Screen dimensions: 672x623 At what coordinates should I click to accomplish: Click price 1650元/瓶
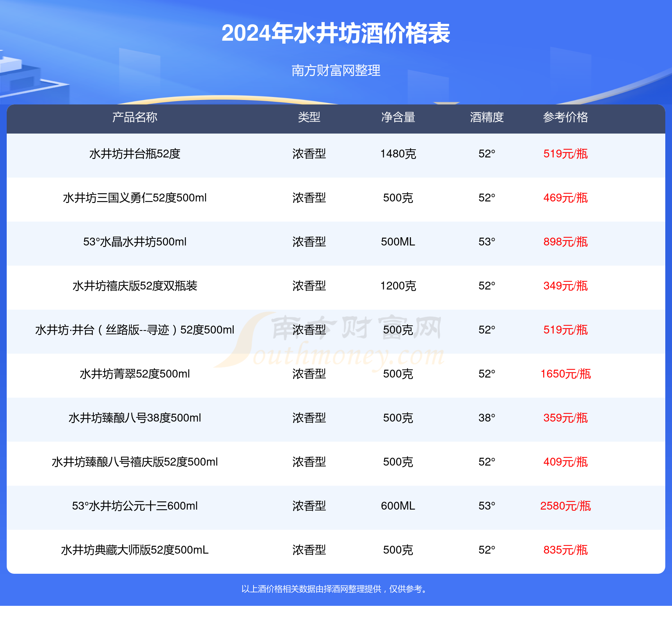tap(566, 374)
